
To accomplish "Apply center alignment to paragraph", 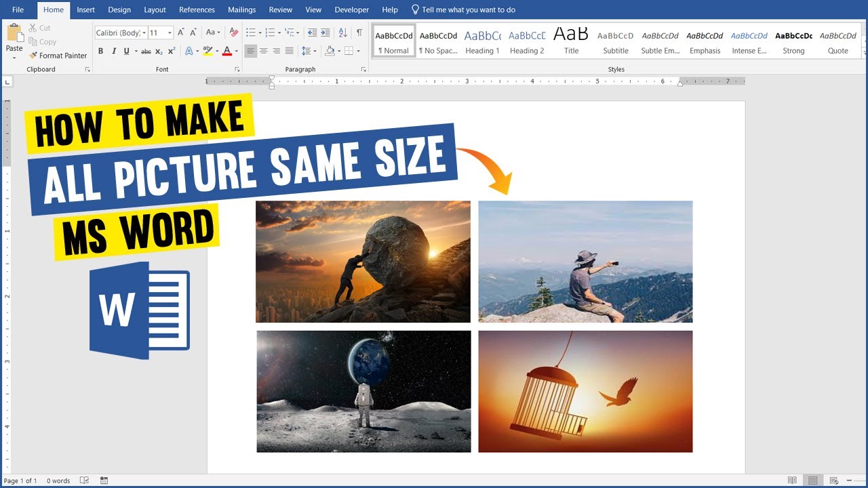I will tap(264, 51).
